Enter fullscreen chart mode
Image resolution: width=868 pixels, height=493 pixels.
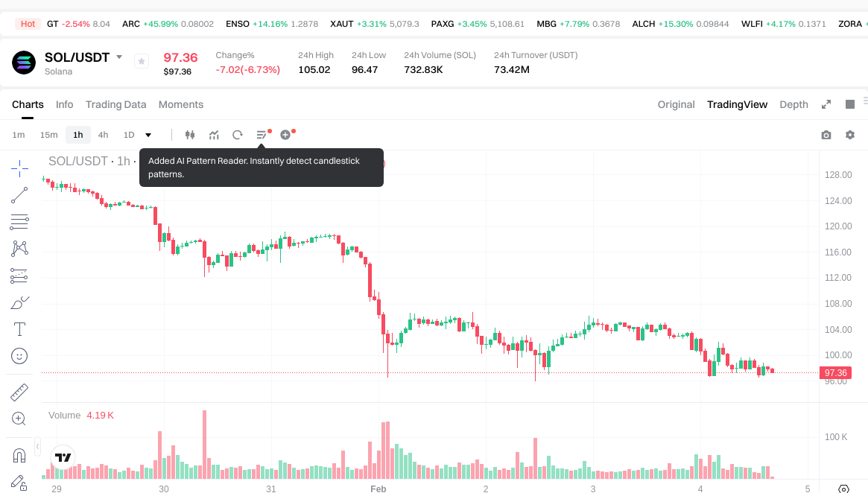point(826,104)
